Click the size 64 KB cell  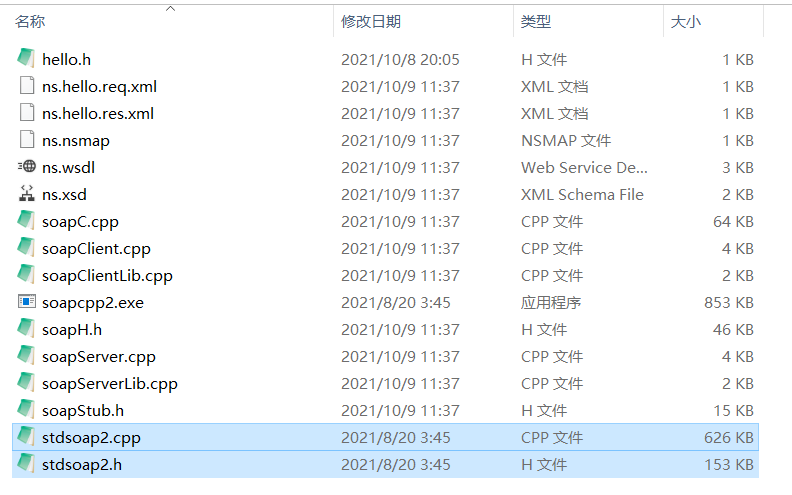[733, 222]
